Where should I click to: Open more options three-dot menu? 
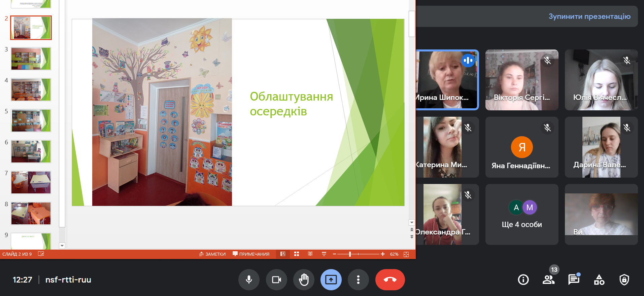358,280
